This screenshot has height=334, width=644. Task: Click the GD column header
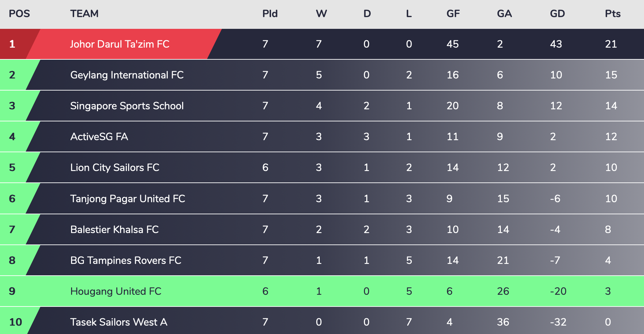(557, 14)
